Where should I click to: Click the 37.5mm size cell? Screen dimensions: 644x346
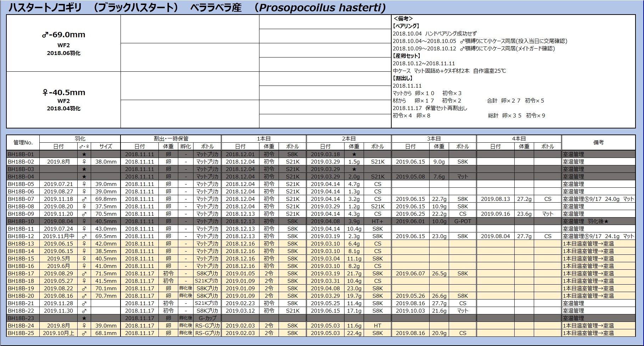(106, 206)
